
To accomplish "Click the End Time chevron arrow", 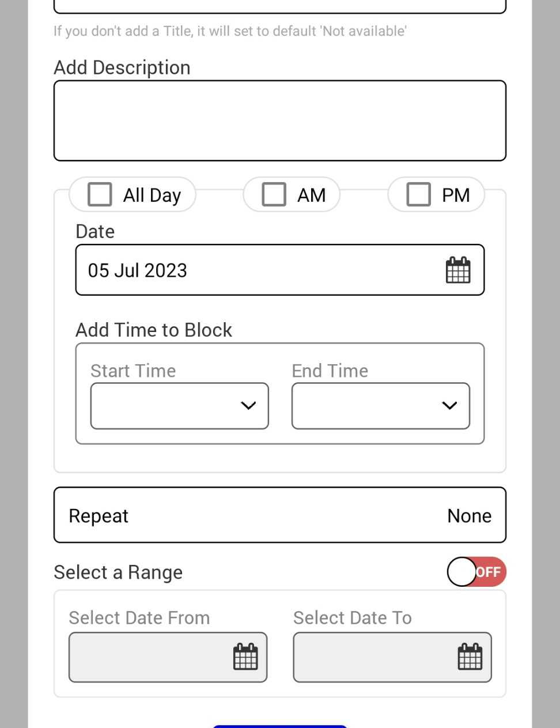I will coord(449,406).
